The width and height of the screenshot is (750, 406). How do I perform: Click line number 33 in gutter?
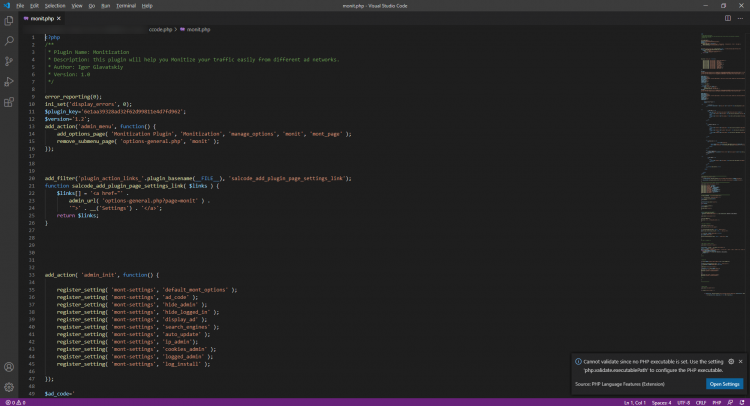(32, 275)
